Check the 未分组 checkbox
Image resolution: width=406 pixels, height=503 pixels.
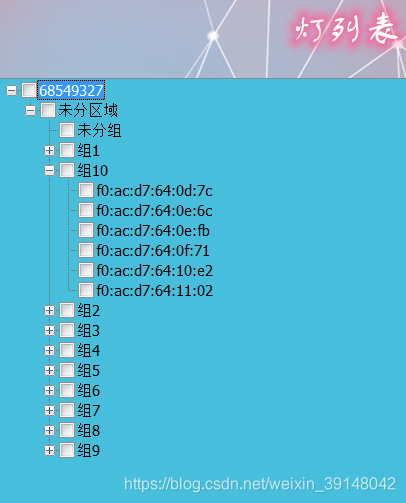[x=67, y=130]
